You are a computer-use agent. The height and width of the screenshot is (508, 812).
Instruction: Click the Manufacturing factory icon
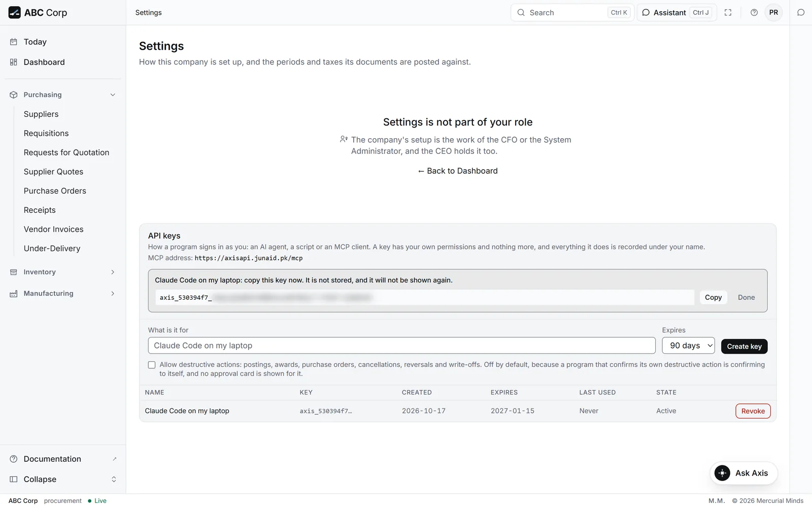pos(14,294)
